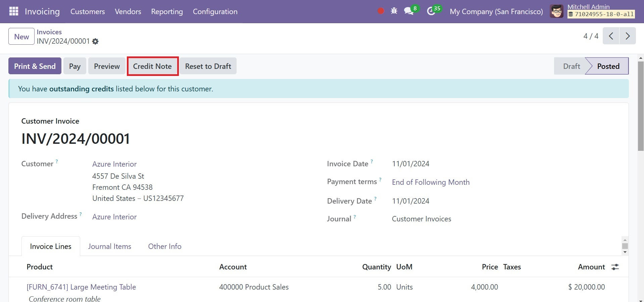Click tabs area small scrollbar down arrow
The image size is (644, 302).
point(625,252)
